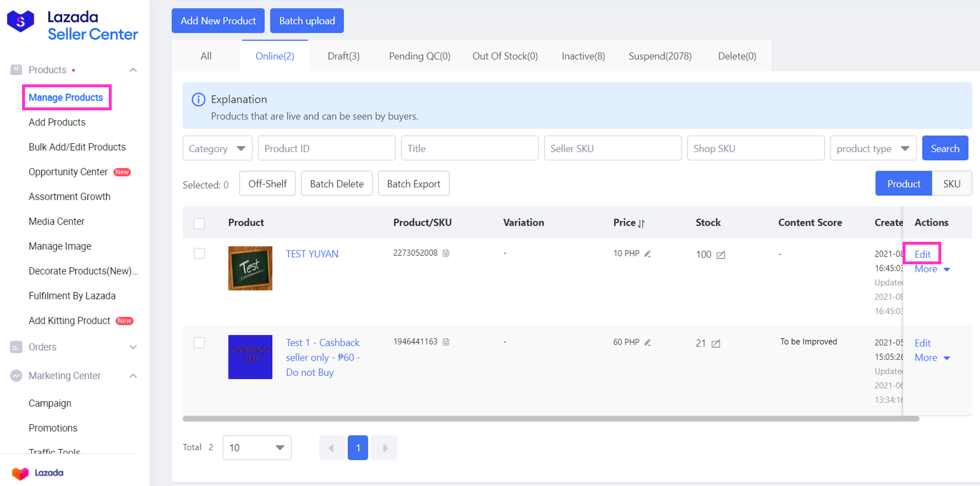Click the Test chalkboard product thumbnail
The image size is (980, 486).
pyautogui.click(x=250, y=268)
